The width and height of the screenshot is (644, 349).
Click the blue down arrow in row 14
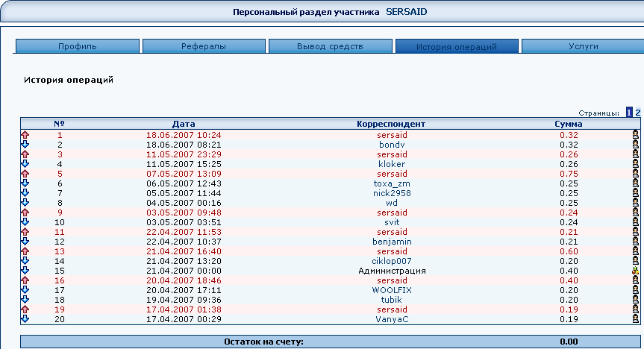[25, 261]
